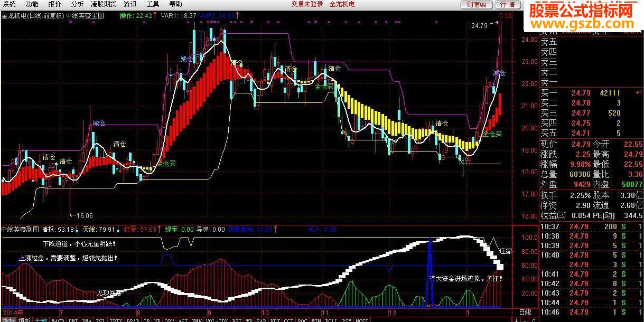Open the 功能 menu
This screenshot has height=322, width=644.
[32, 4]
